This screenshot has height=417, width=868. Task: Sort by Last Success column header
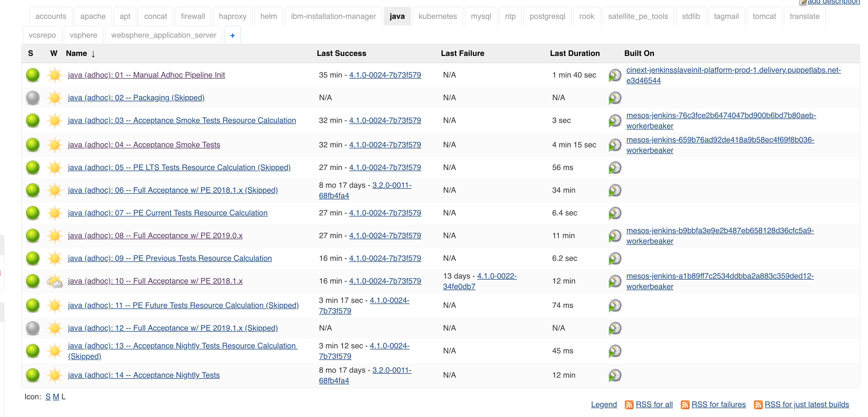[x=341, y=53]
